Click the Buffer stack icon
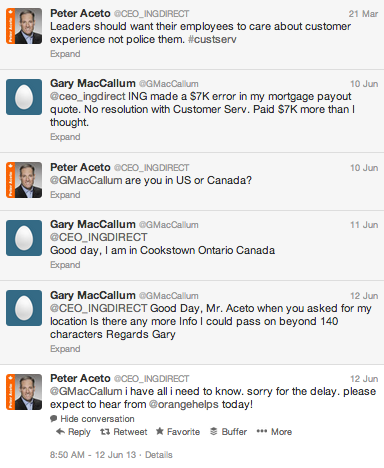Image resolution: width=384 pixels, height=468 pixels. tap(214, 431)
